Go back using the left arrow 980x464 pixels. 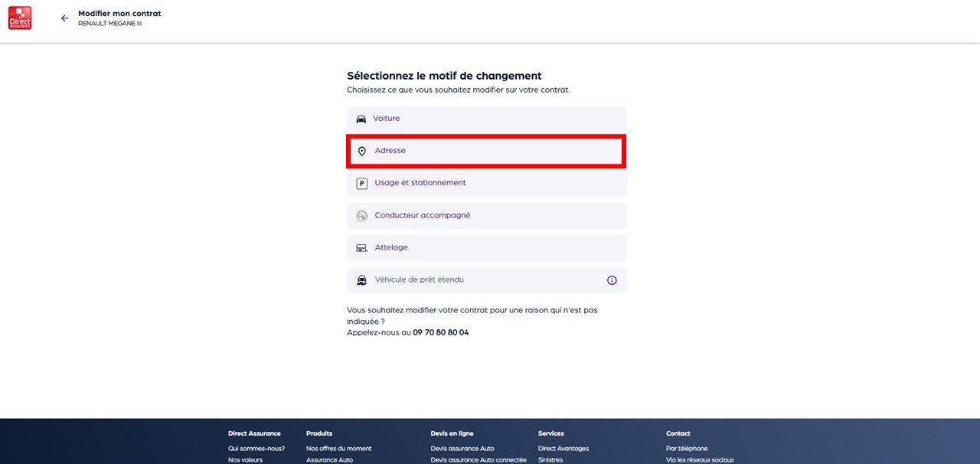tap(64, 18)
